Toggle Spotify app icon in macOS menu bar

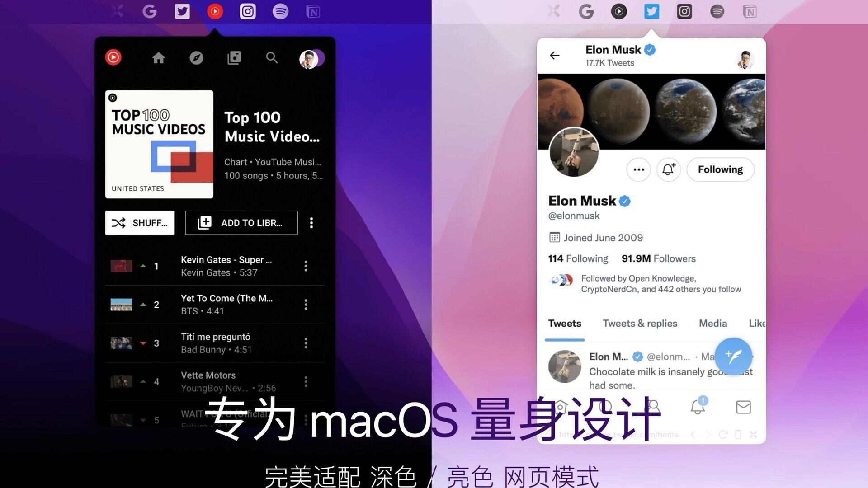pos(279,11)
